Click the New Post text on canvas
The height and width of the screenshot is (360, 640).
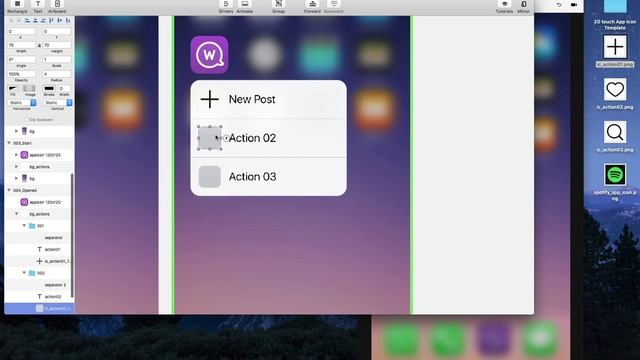pos(252,99)
